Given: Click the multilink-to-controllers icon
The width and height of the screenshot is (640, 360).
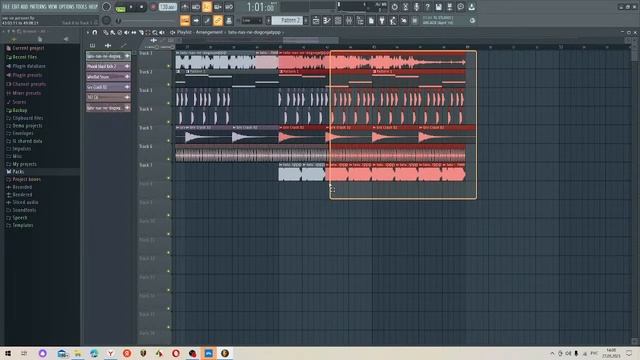Looking at the screenshot, I should click(x=229, y=20).
